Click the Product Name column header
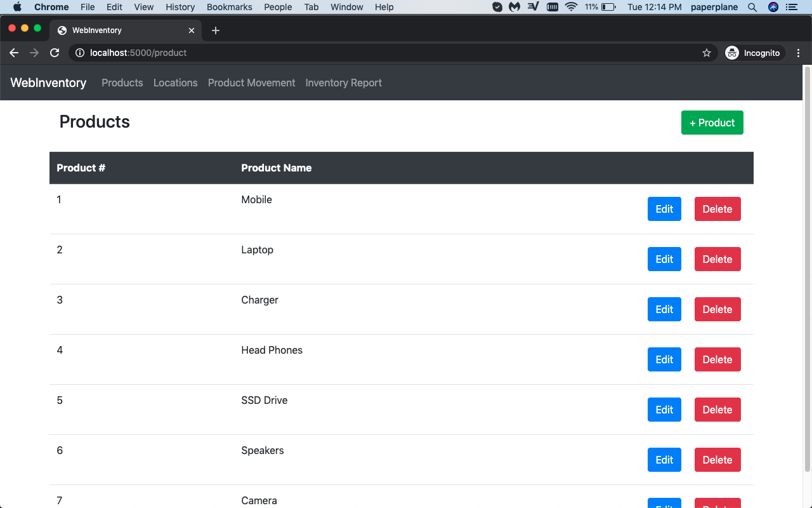Image resolution: width=812 pixels, height=508 pixels. (x=277, y=168)
